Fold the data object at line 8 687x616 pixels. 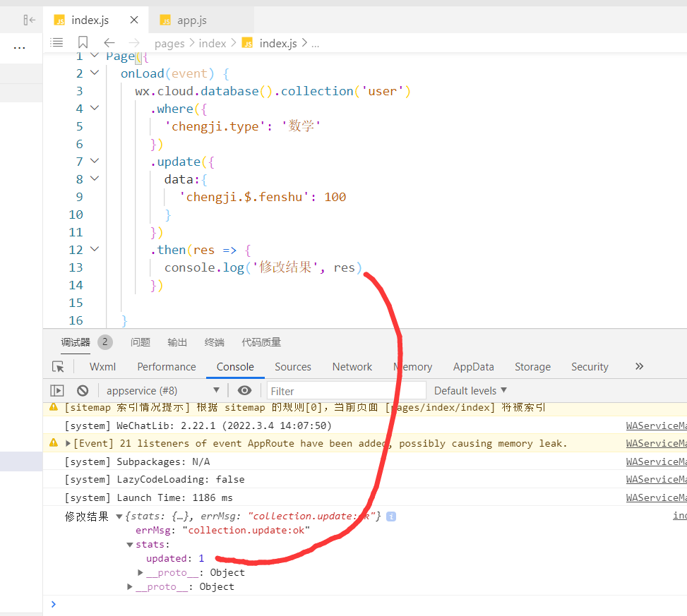pyautogui.click(x=95, y=179)
